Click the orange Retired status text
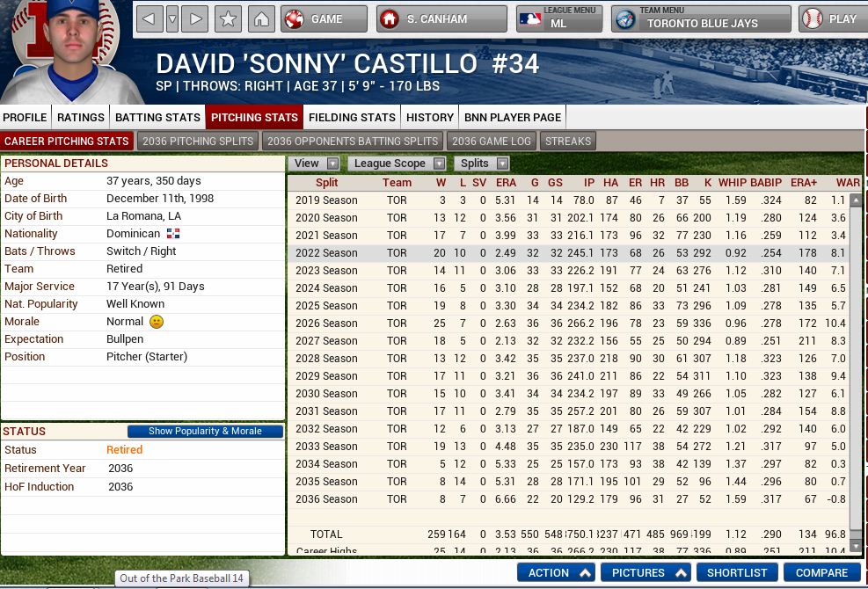868x589 pixels. tap(125, 450)
